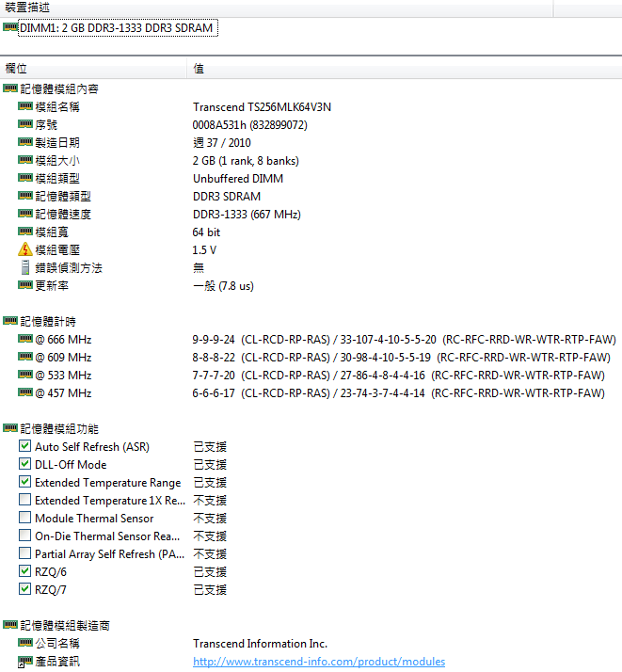Screen dimensions: 622x672
Task: Select the serial value 0008A531h (832899072)
Action: [x=249, y=125]
